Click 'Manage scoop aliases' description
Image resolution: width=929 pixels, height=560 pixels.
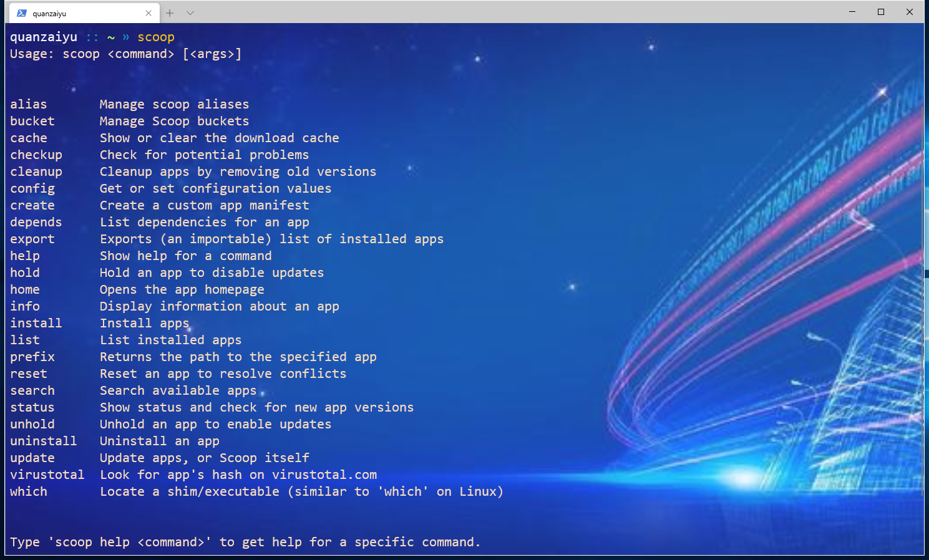175,104
